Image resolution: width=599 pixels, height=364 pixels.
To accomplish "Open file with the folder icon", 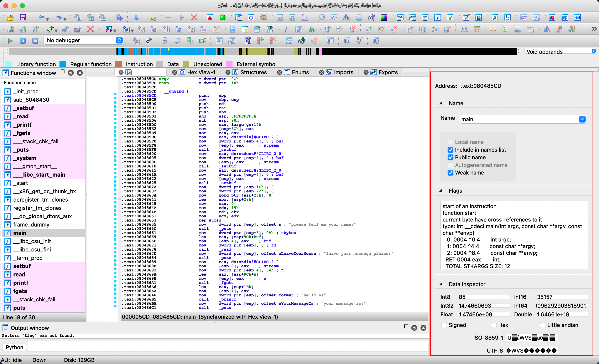I will pyautogui.click(x=10, y=17).
